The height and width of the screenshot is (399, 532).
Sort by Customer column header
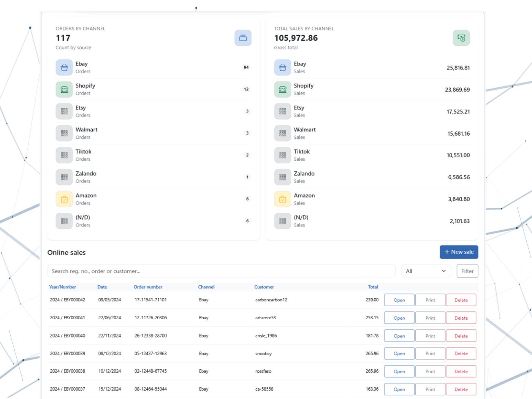264,287
